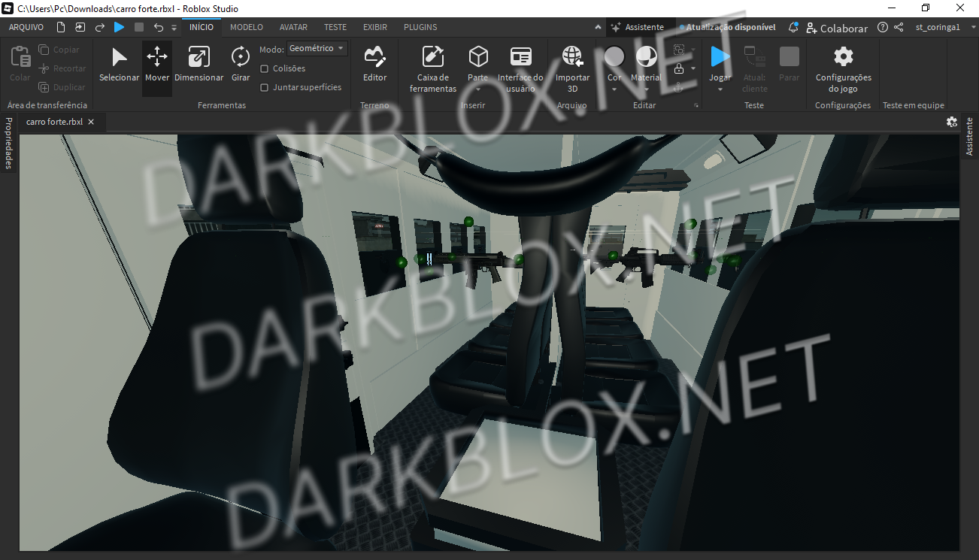This screenshot has height=560, width=979.
Task: Open Interface do usuário editor
Action: (x=520, y=68)
